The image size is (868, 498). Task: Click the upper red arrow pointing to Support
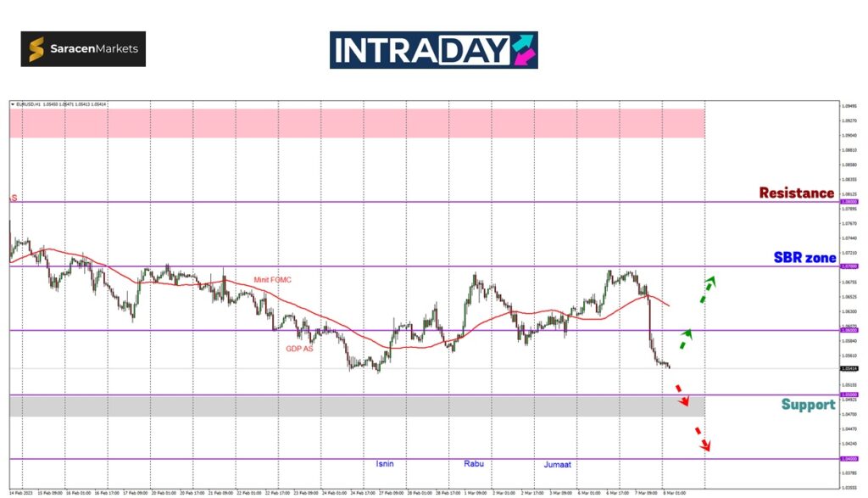point(681,394)
